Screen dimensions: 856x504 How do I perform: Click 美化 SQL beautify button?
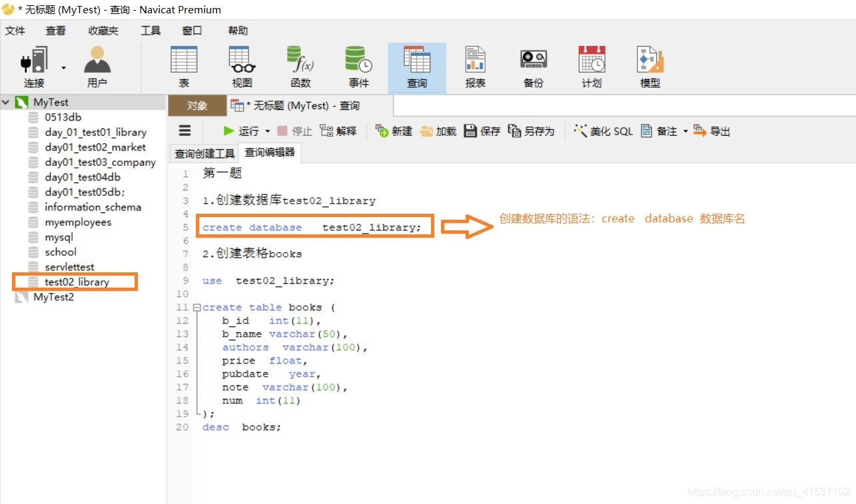(x=603, y=131)
